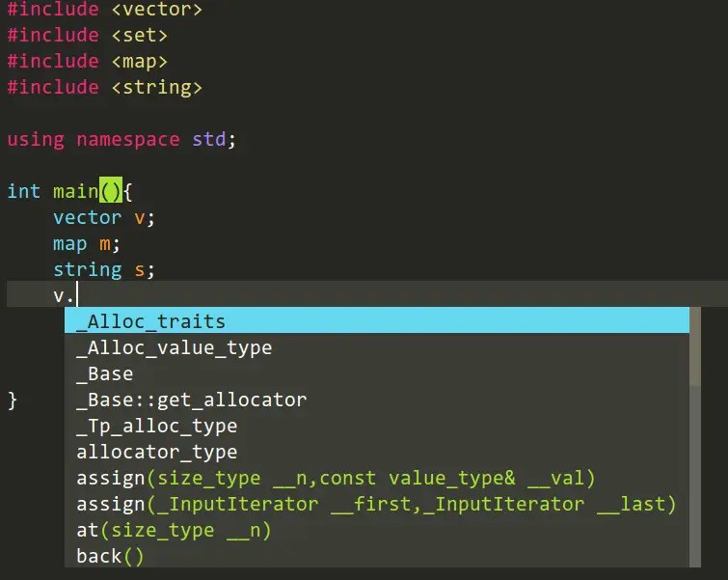
Task: Select the at(size_type __n) completion
Action: coord(377,530)
